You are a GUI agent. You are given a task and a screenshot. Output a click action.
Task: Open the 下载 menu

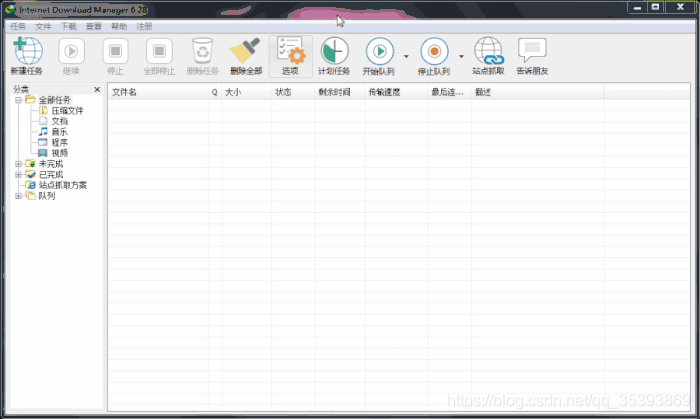(x=69, y=26)
